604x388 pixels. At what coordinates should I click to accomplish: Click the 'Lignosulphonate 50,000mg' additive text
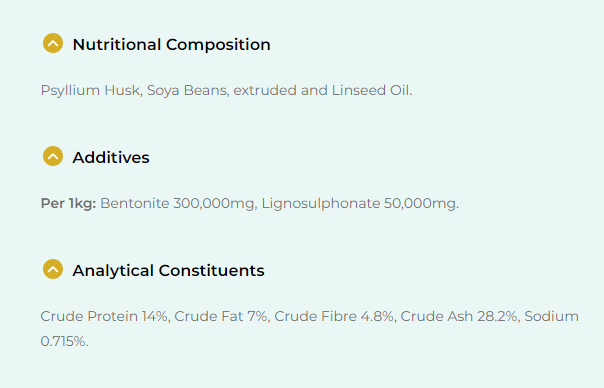click(x=359, y=203)
